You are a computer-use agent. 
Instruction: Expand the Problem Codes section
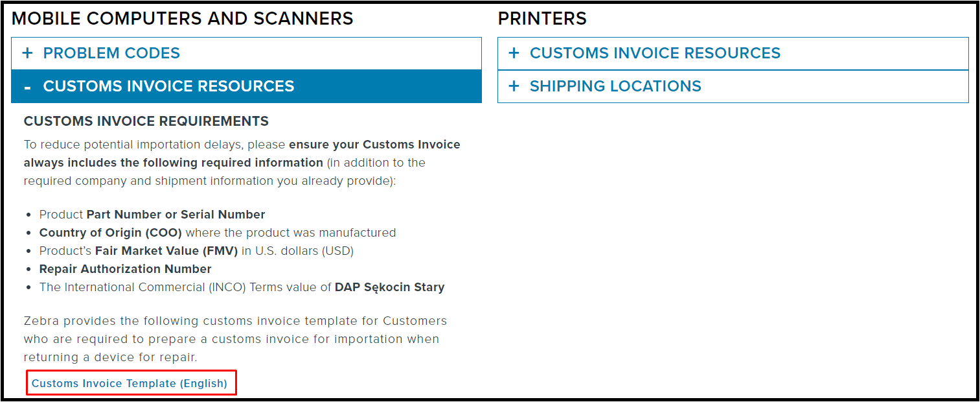pyautogui.click(x=111, y=53)
